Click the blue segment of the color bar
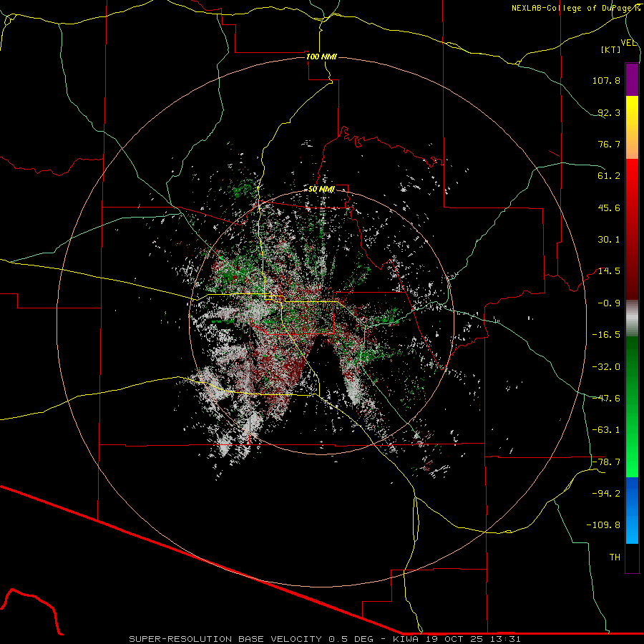Screen dimensions: 644x644 coord(632,510)
